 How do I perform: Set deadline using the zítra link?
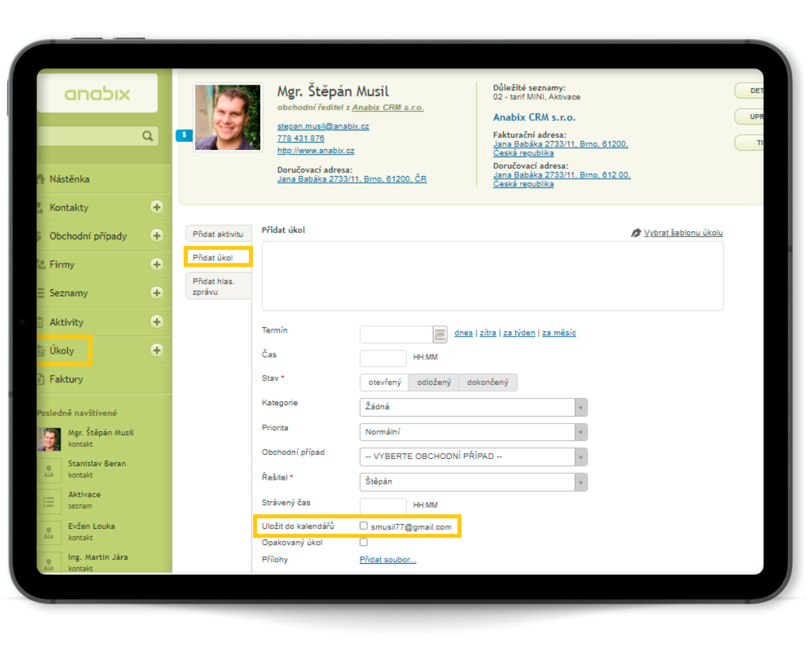click(x=488, y=333)
